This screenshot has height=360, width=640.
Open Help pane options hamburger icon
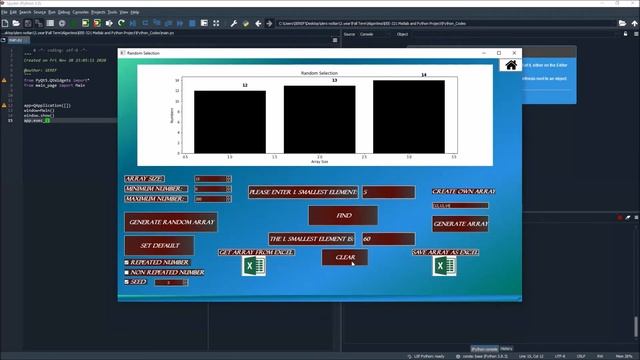(x=636, y=34)
